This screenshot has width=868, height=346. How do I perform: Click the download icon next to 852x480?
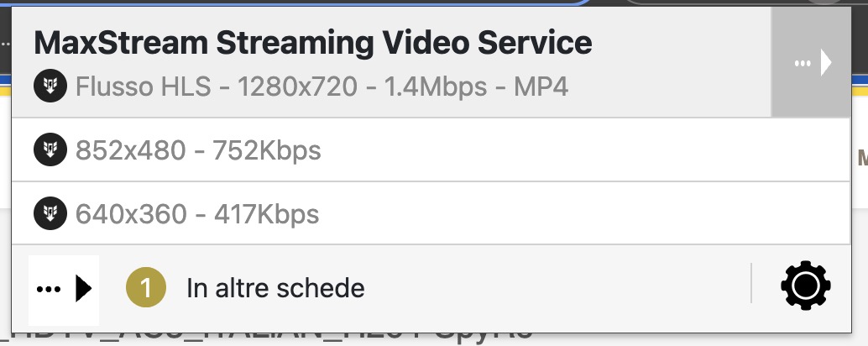click(x=49, y=150)
